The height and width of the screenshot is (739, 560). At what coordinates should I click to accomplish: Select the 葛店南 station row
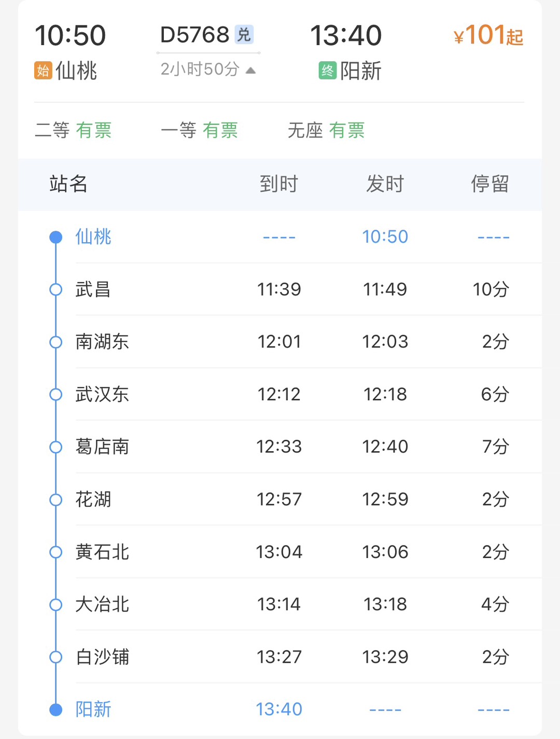[x=280, y=447]
